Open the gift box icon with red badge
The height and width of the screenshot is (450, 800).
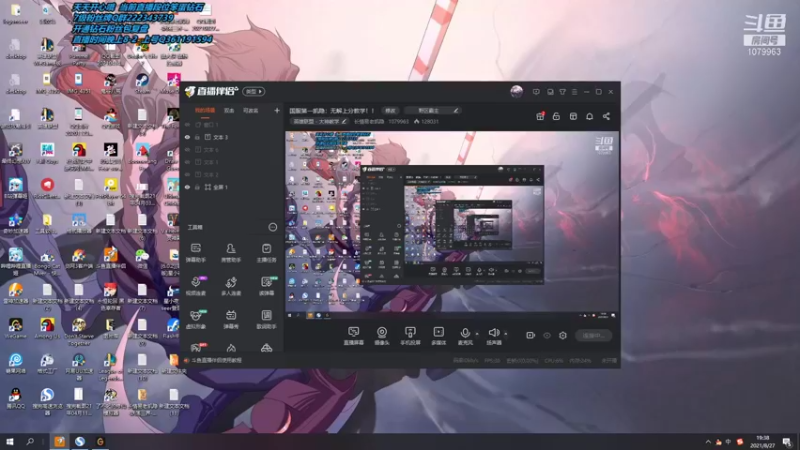540,116
